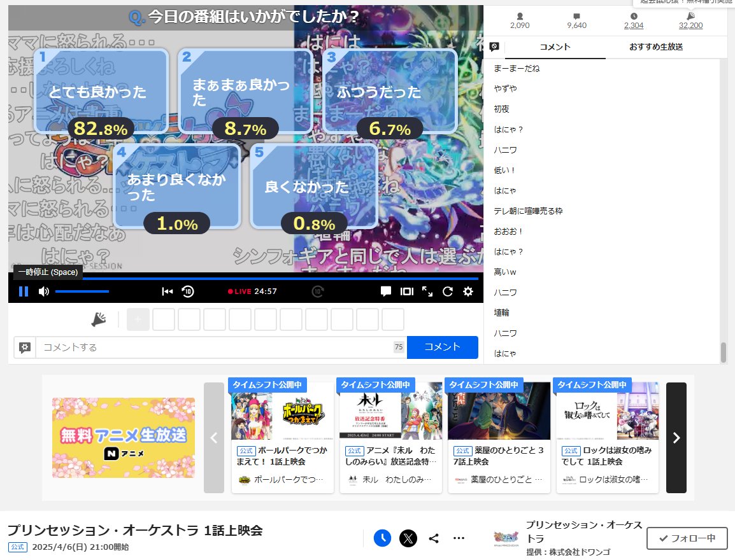This screenshot has height=560, width=735.
Task: Click poll option ふつうだった
Action: click(390, 91)
